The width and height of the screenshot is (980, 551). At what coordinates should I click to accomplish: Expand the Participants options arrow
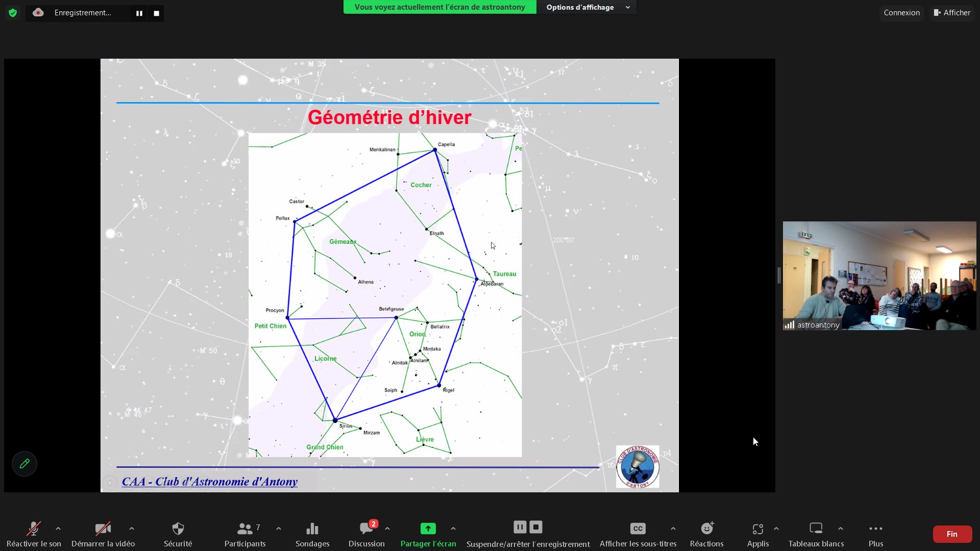[x=279, y=529]
